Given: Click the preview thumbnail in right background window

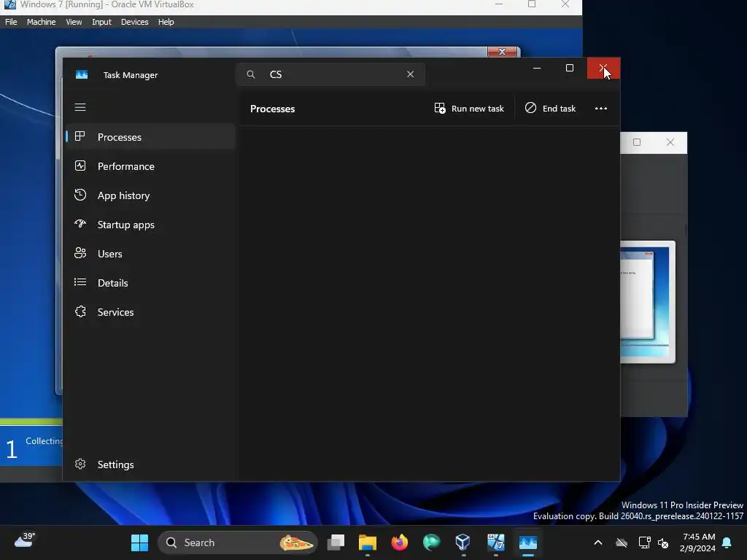Looking at the screenshot, I should (648, 302).
